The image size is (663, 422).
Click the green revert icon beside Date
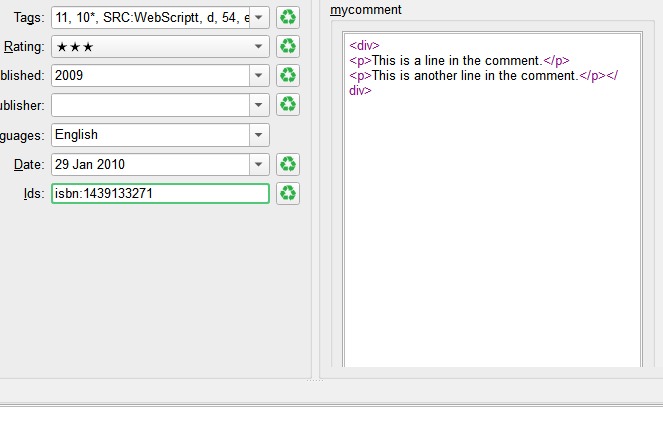[288, 164]
